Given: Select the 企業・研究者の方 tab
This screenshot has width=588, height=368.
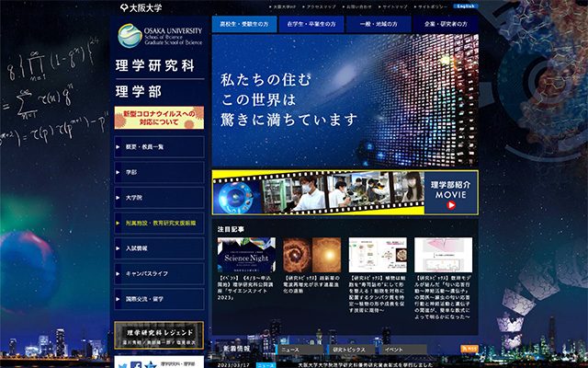Looking at the screenshot, I should tap(446, 24).
